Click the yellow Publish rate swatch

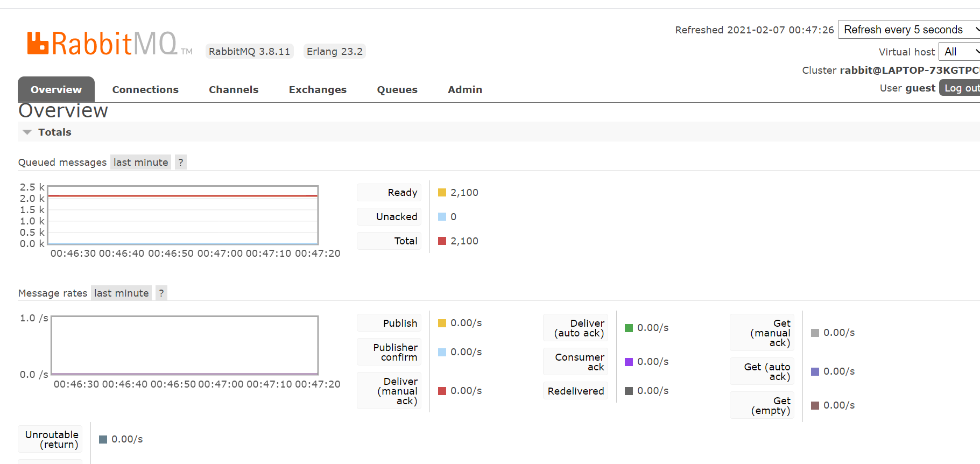point(442,323)
